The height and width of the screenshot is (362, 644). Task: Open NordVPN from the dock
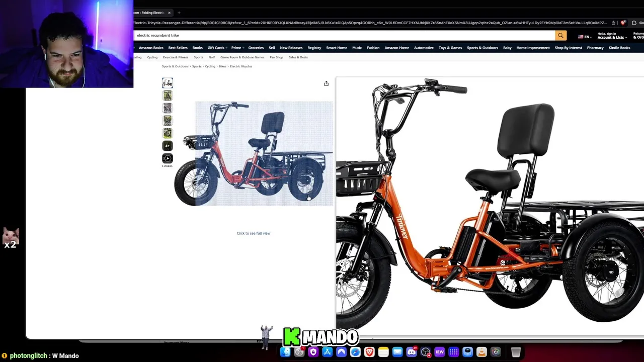(341, 352)
